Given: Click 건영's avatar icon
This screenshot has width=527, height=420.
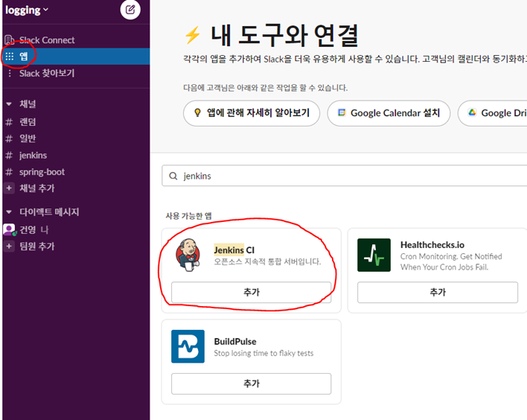Looking at the screenshot, I should (9, 229).
